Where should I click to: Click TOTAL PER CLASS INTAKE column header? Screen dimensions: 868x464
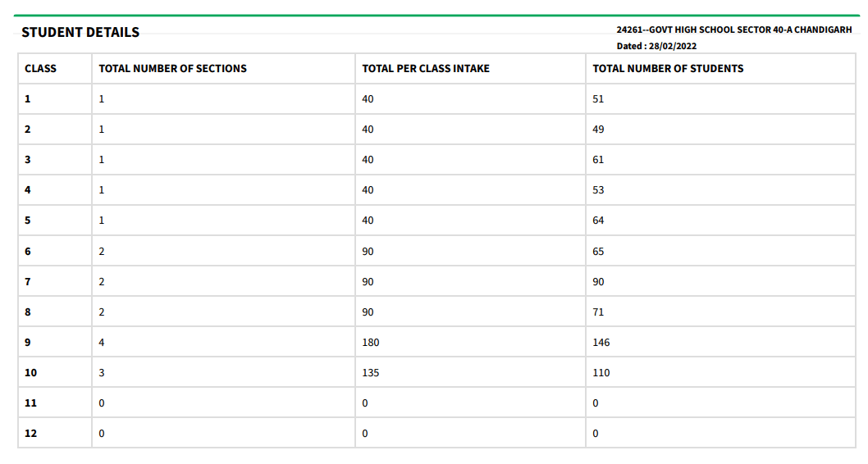(426, 69)
